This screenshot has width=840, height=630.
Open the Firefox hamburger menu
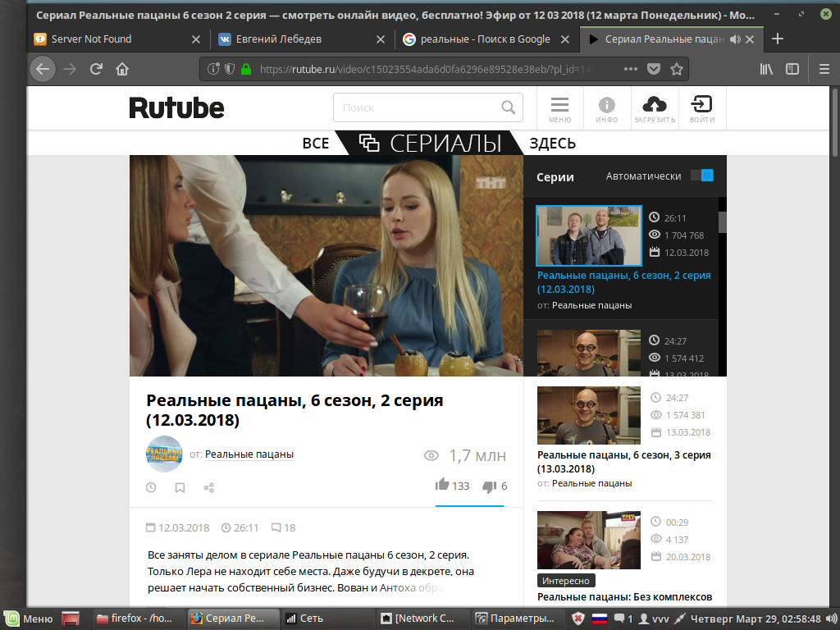pyautogui.click(x=824, y=69)
